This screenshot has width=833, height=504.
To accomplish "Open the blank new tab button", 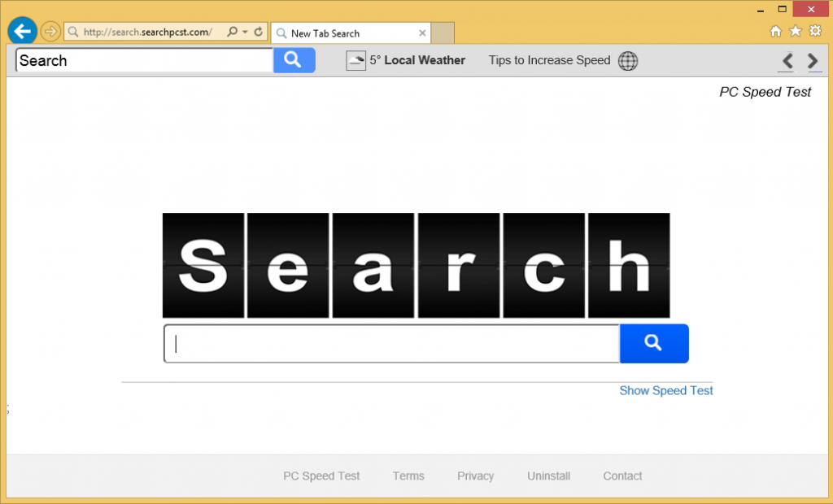I will [443, 33].
